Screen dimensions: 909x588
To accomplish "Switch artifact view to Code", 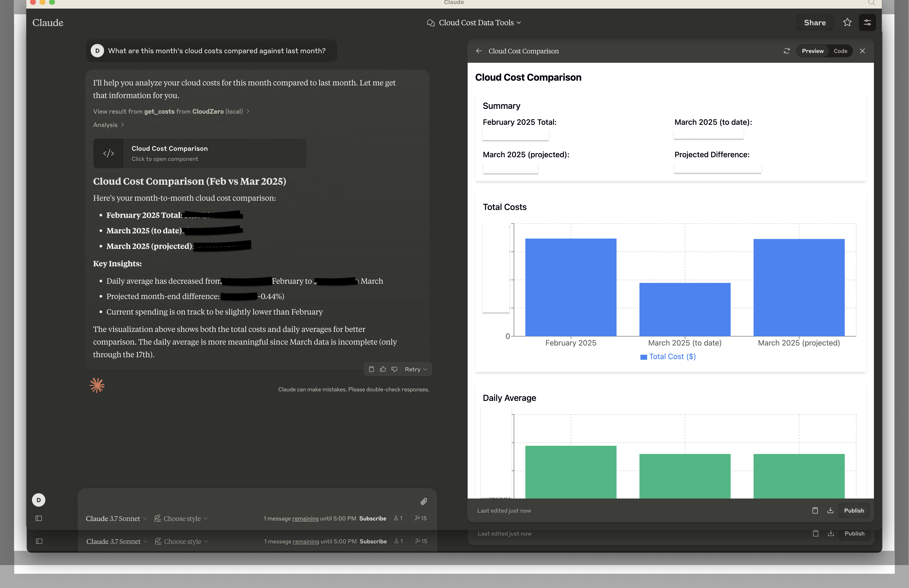I will click(840, 51).
